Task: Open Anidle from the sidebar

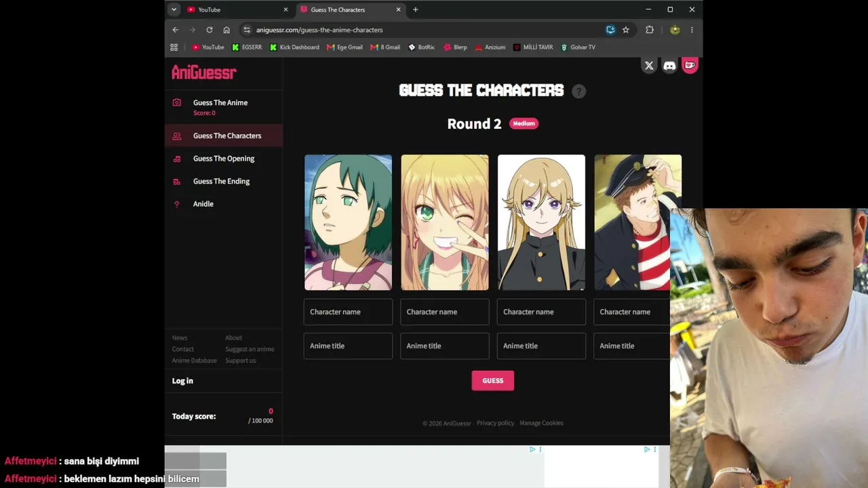Action: pyautogui.click(x=224, y=204)
